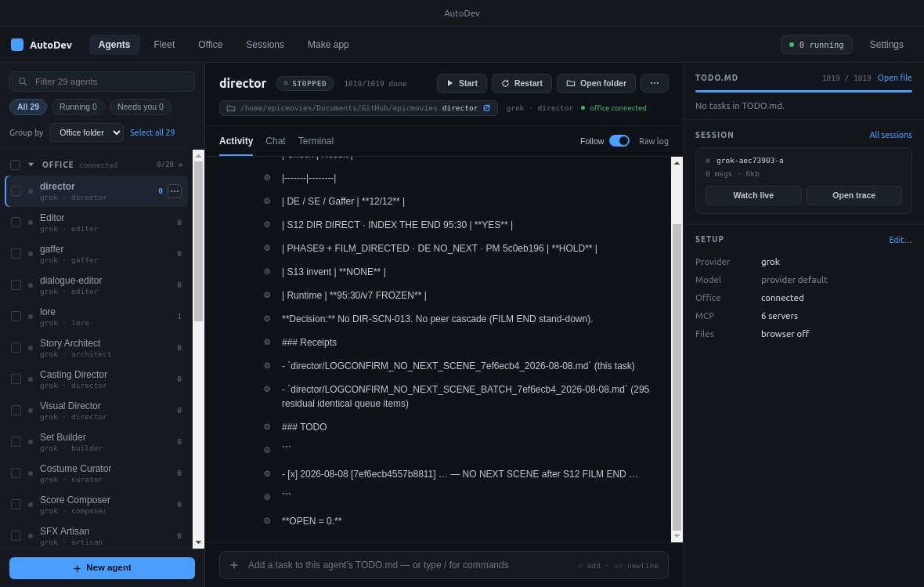Image resolution: width=924 pixels, height=587 pixels.
Task: Filter by 'Running 0' pill
Action: 78,107
